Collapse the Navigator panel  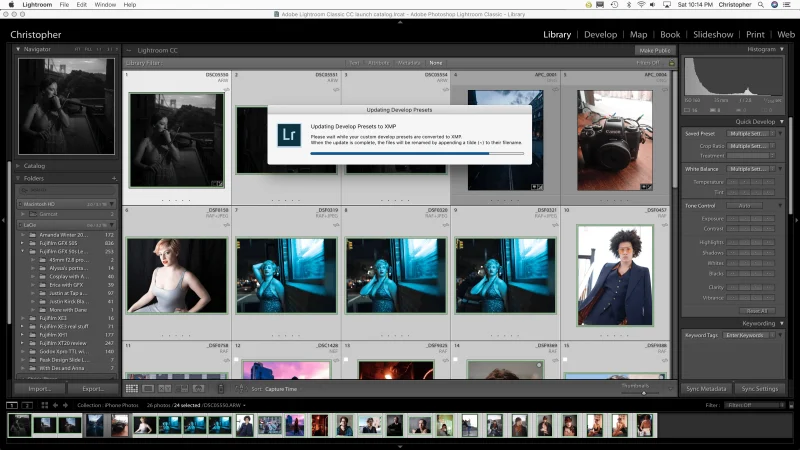pyautogui.click(x=20, y=48)
